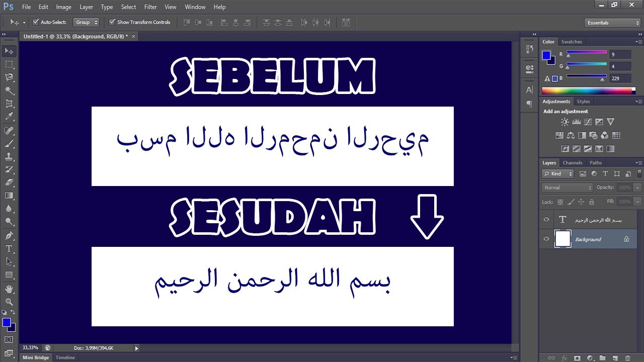Toggle the Auto-Select checkbox
Screen dimensions: 644x362
tap(36, 22)
